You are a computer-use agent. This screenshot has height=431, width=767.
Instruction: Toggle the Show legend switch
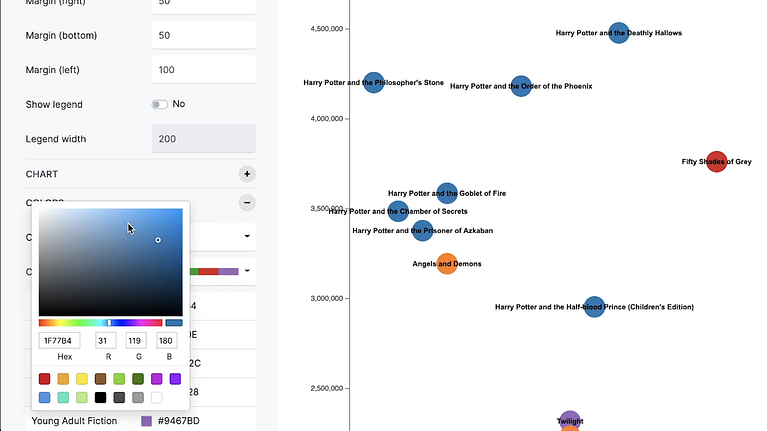point(159,104)
